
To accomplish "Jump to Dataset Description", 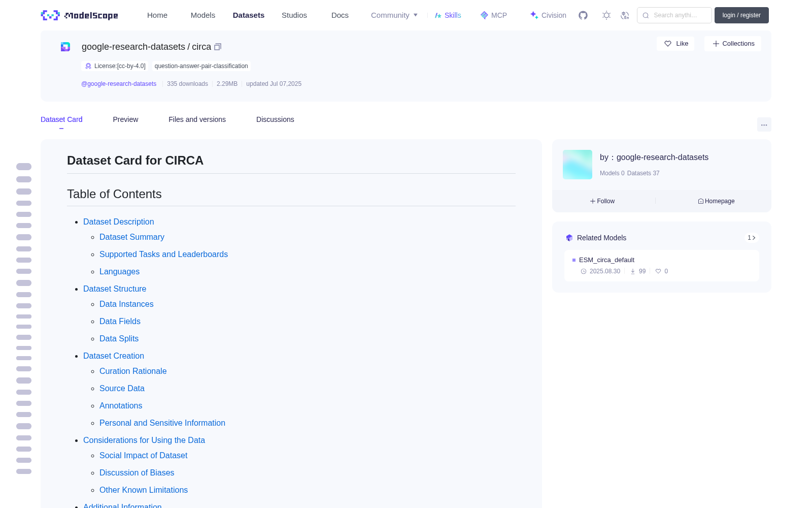I will point(119,221).
